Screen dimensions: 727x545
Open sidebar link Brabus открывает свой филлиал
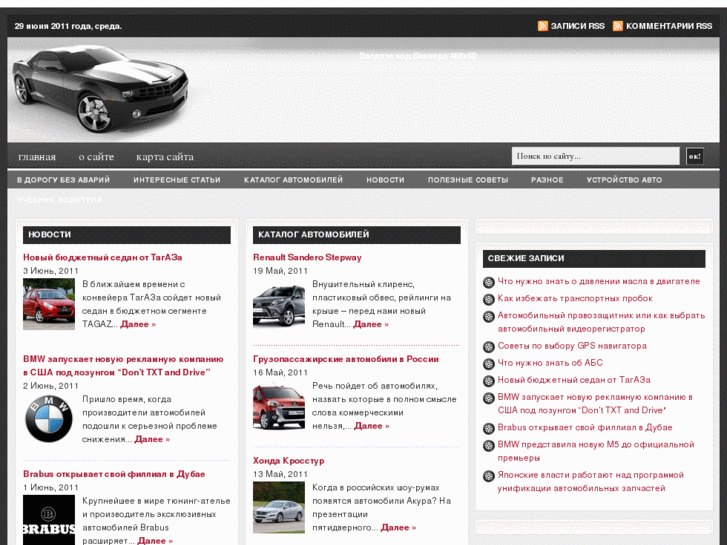pyautogui.click(x=585, y=427)
